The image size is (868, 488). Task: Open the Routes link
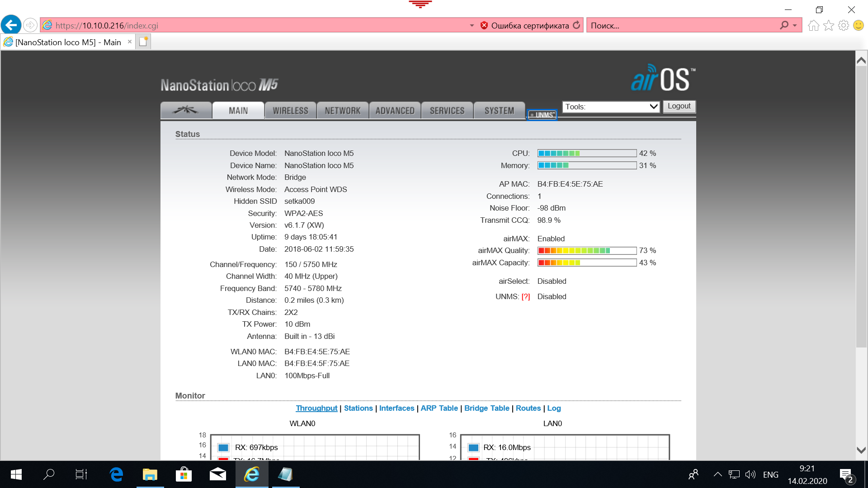pos(528,408)
